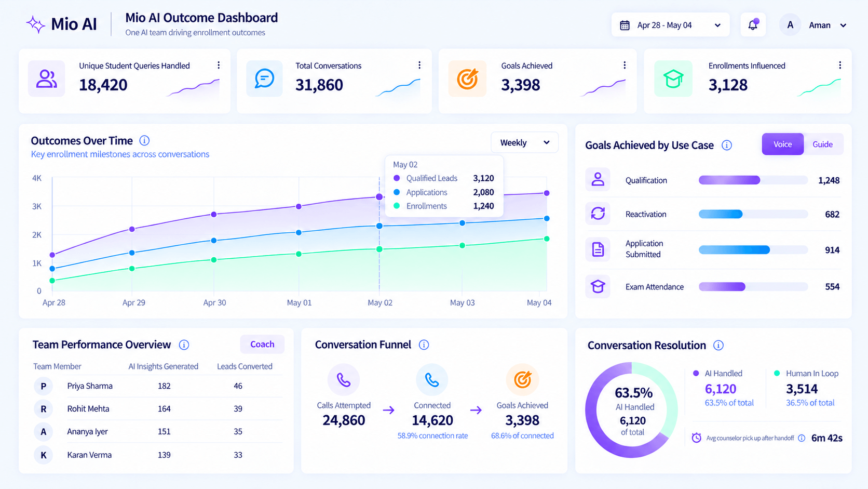Viewport: 868px width, 489px height.
Task: Click the Exam Attendance graduation cap icon
Action: coord(598,286)
